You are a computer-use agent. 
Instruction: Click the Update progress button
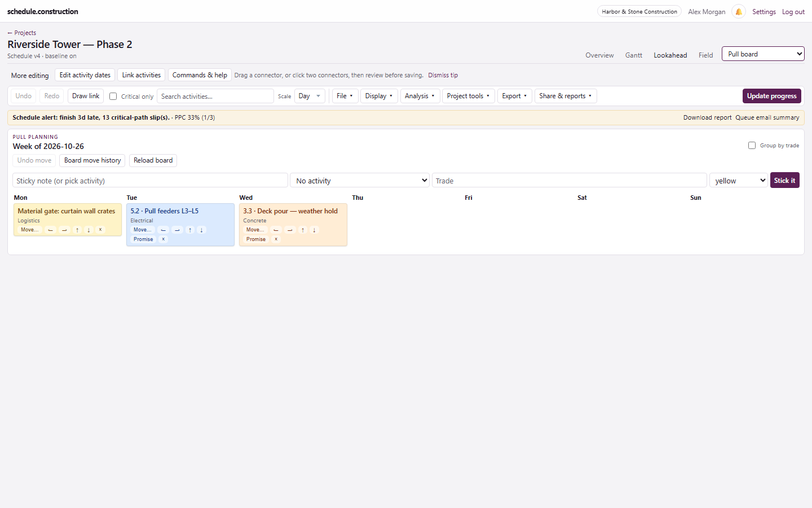772,96
